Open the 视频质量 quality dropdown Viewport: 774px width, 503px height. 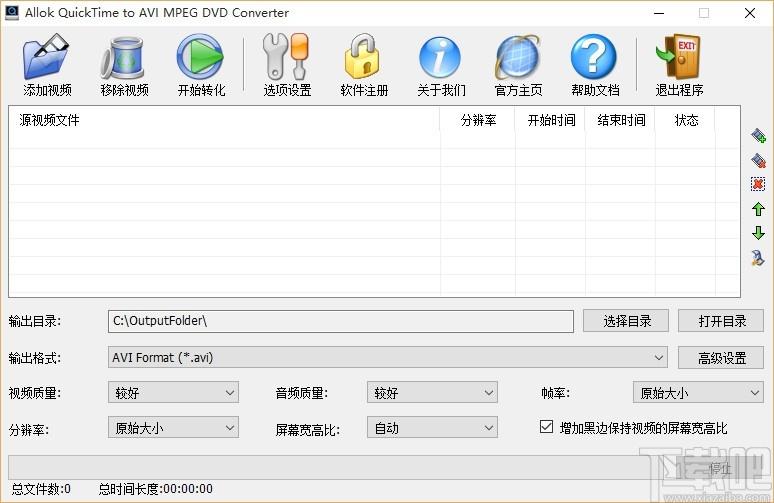172,393
